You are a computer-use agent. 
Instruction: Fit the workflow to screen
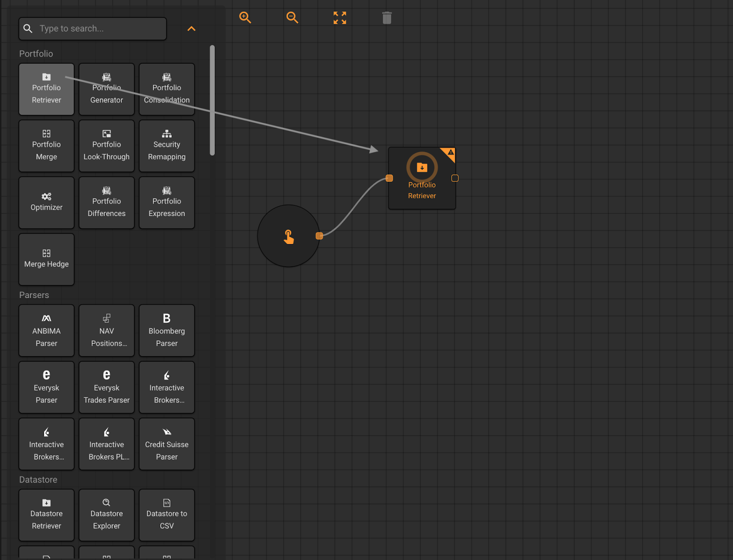pos(340,18)
